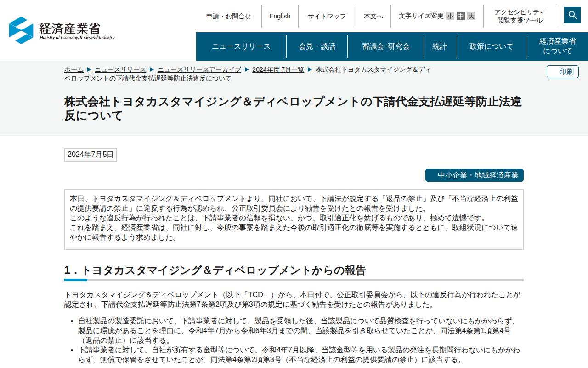Go to ホーム breadcrumb
Viewport: 588px width, 368px height.
(x=74, y=69)
